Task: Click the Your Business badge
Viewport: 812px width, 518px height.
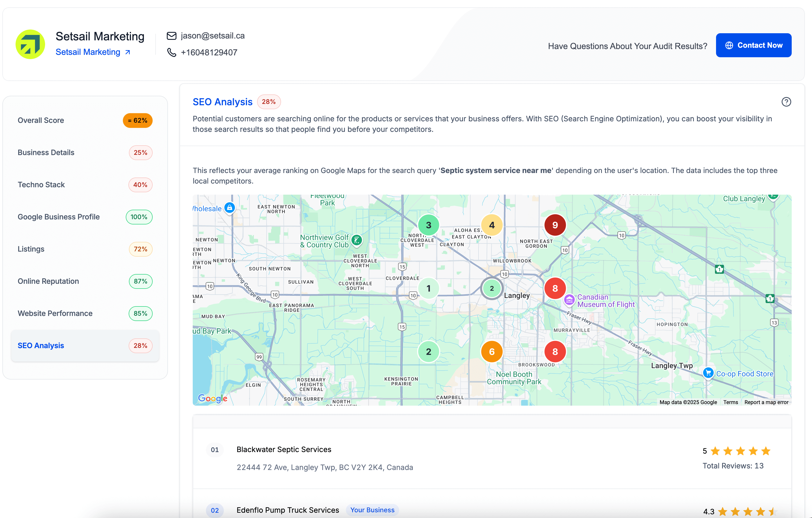Action: [372, 510]
